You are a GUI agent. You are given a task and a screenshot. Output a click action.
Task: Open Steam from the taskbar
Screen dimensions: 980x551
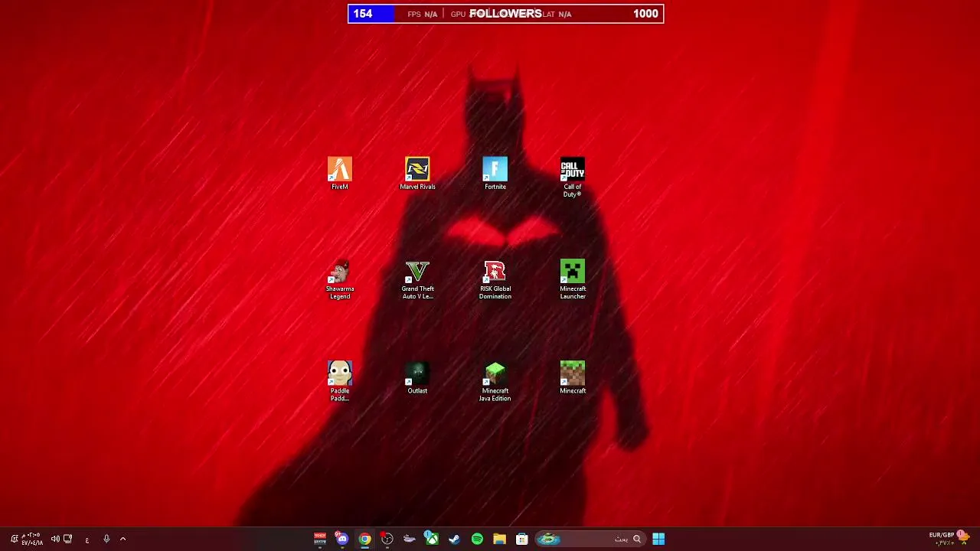[454, 539]
